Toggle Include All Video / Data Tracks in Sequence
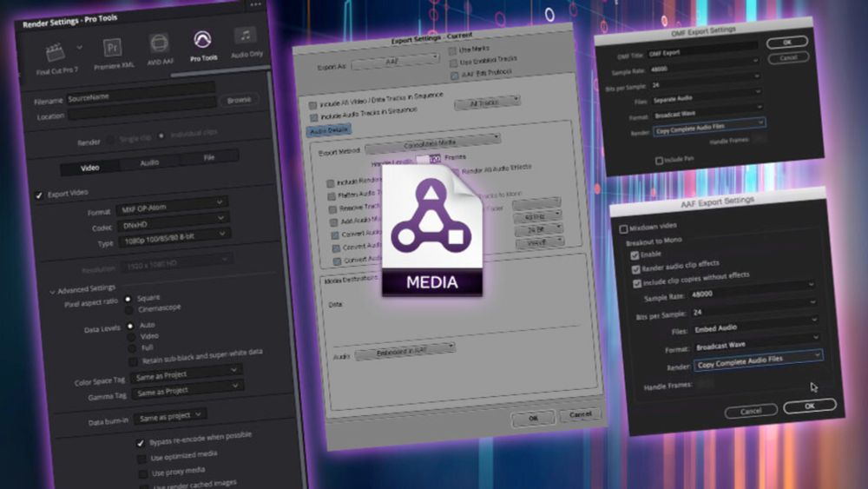This screenshot has height=489, width=868. point(312,105)
